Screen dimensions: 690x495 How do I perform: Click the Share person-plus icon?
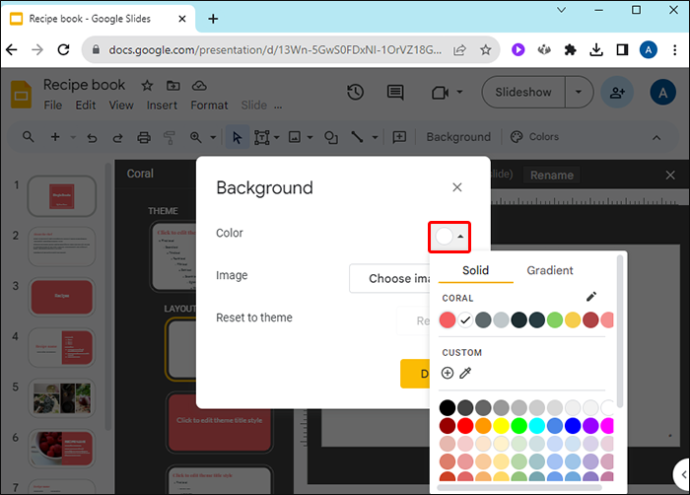(x=617, y=92)
